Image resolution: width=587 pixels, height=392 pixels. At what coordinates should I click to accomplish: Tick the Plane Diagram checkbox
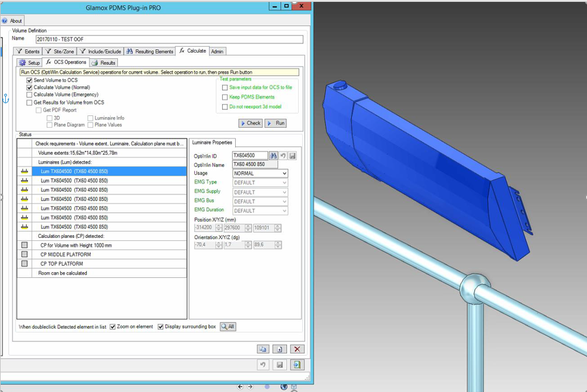pos(49,125)
